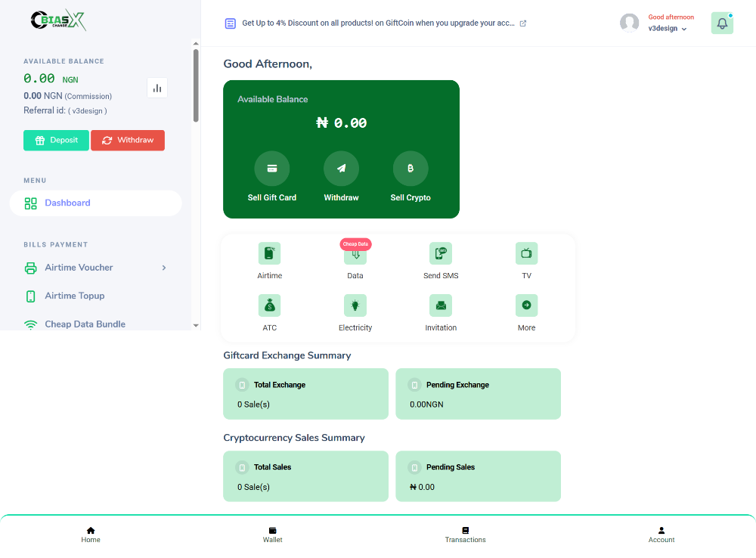Expand the More options arrow

point(526,305)
